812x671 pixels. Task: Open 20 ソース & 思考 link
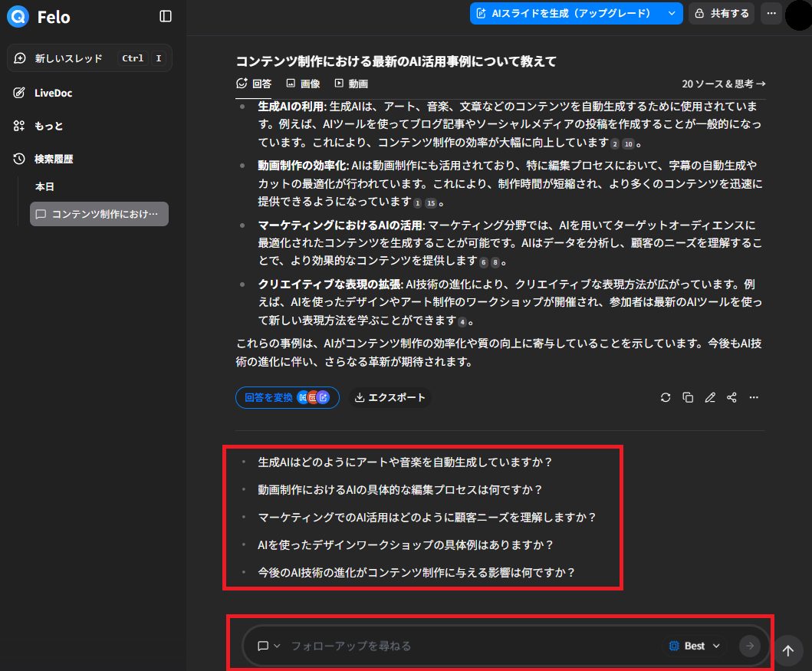tap(723, 84)
